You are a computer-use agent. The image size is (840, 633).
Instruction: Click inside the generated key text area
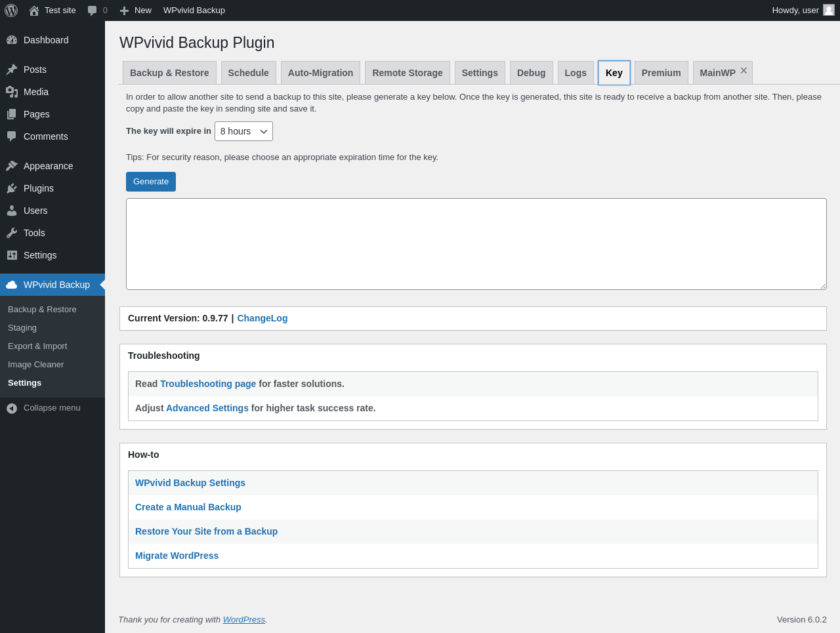point(476,244)
